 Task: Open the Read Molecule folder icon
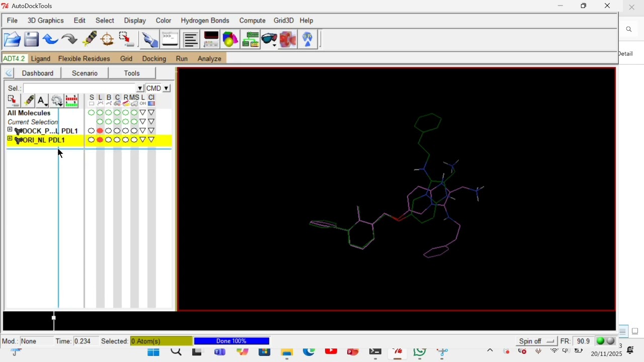[x=12, y=39]
